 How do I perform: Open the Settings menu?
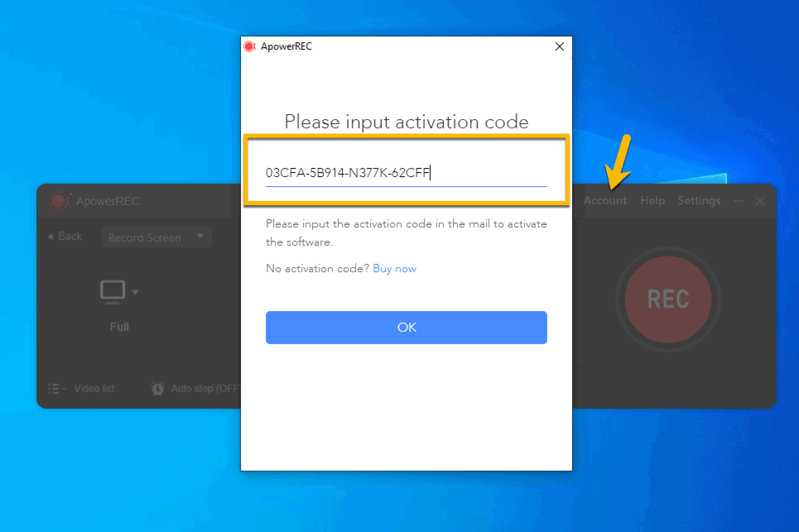[699, 201]
